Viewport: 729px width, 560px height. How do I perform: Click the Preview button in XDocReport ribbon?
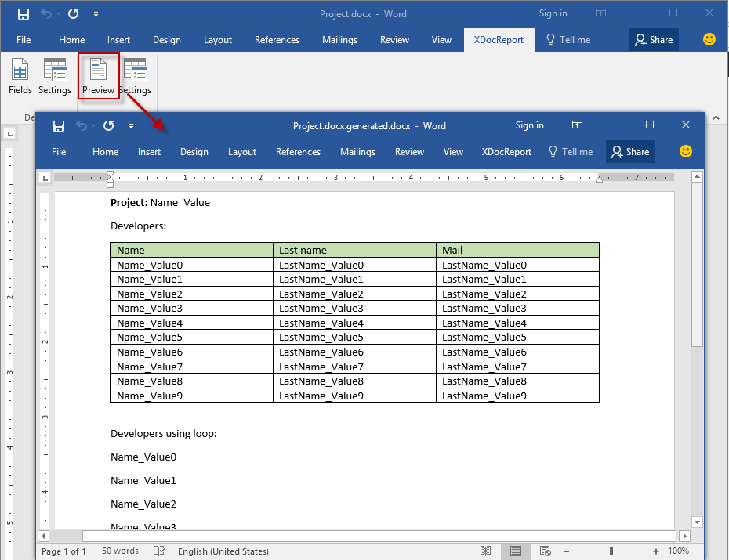(x=98, y=77)
